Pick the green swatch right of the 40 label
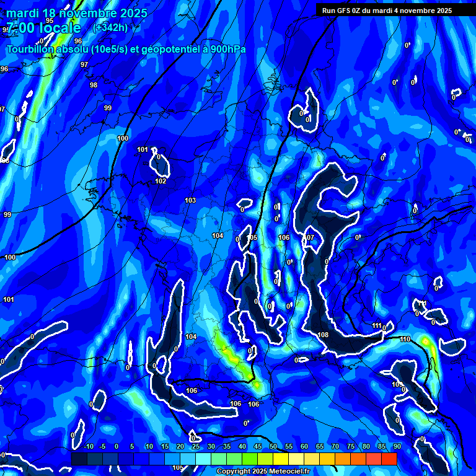 (x=250, y=459)
